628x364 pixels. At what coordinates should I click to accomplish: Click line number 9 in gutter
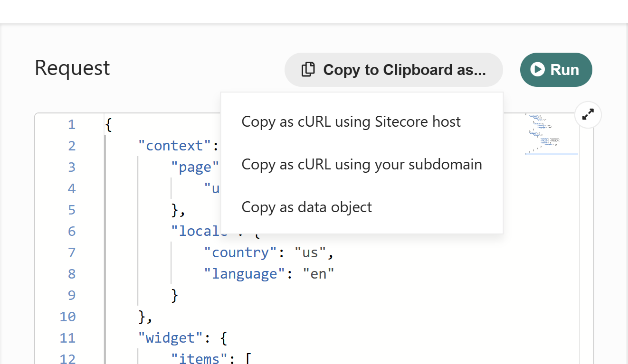pos(72,295)
